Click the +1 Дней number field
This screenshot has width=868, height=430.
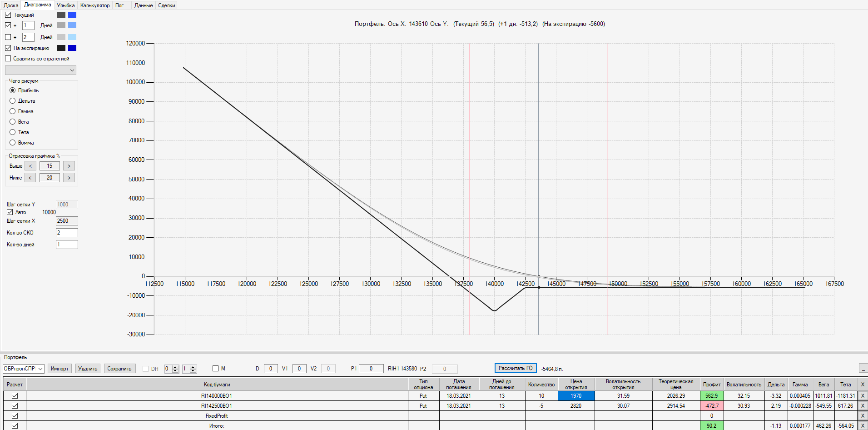(x=28, y=25)
